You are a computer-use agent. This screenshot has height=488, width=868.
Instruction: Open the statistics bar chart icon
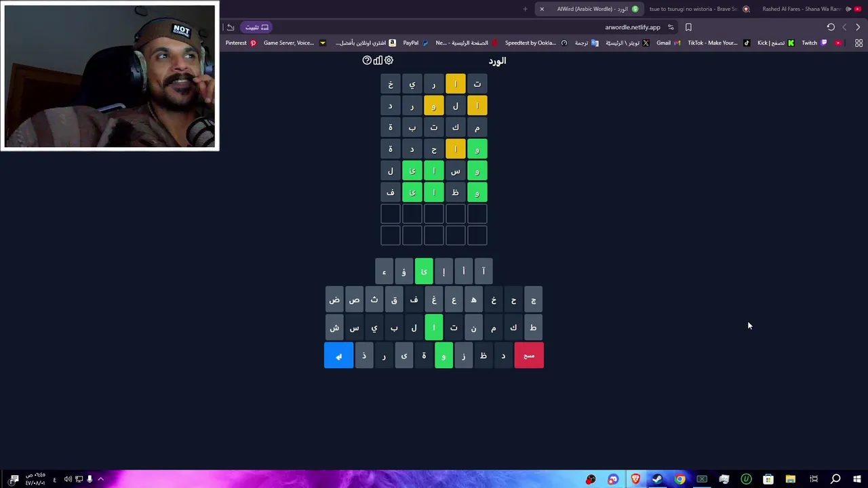pyautogui.click(x=378, y=60)
